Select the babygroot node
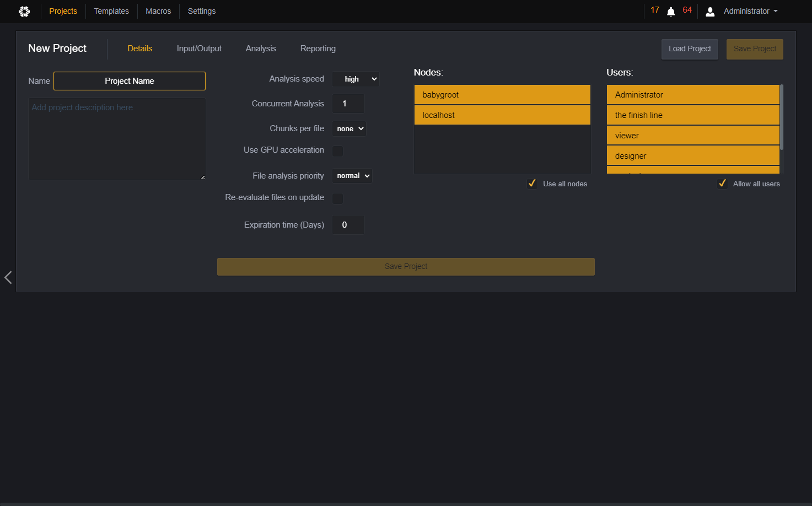 point(502,95)
